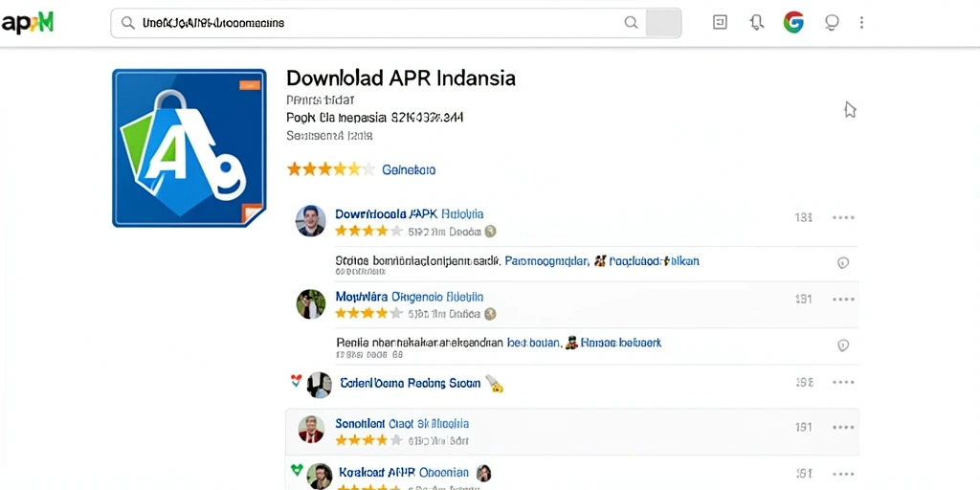Open the boxed arrow icon in the header
This screenshot has width=980, height=490.
720,23
